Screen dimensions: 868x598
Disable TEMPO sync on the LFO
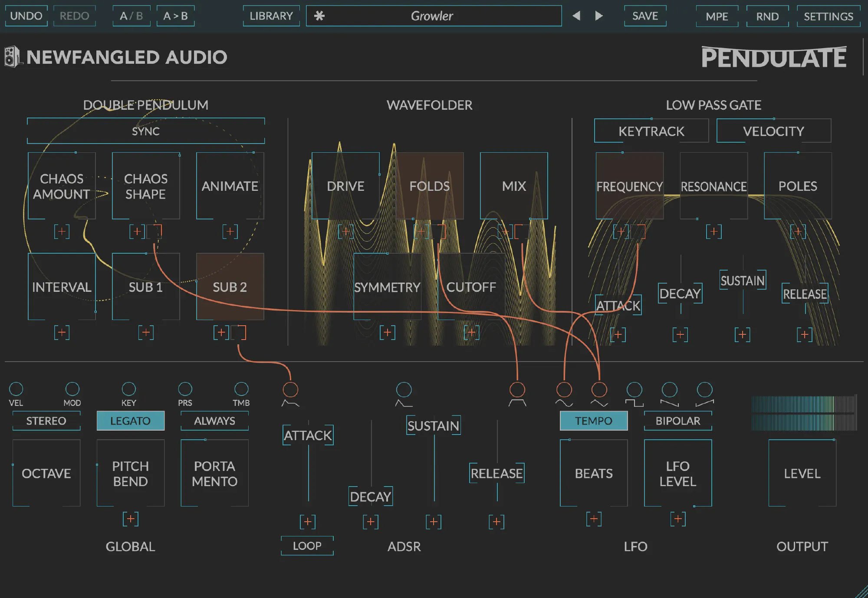click(x=593, y=421)
